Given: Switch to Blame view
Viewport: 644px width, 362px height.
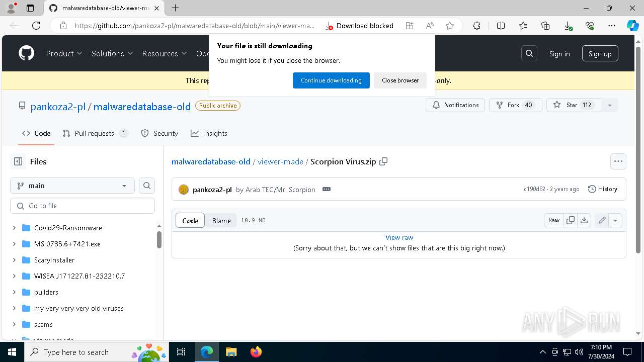Looking at the screenshot, I should 221,220.
